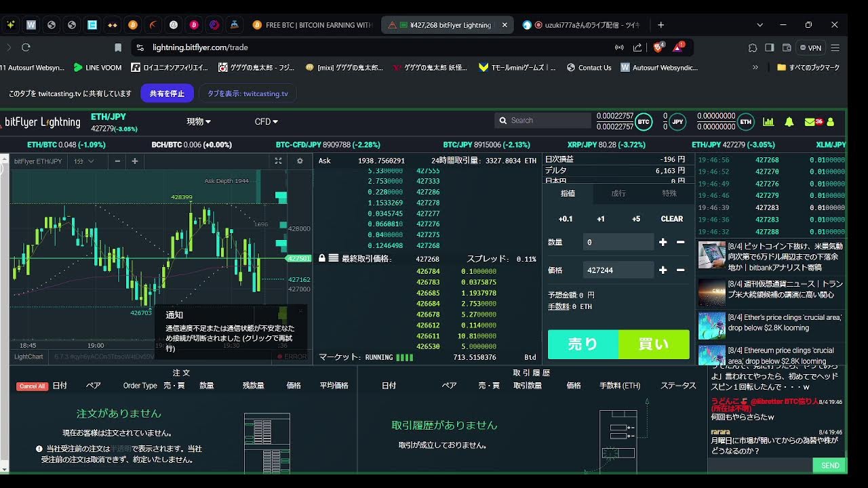
Task: Switch to the 成行 market order tab
Action: (x=618, y=194)
